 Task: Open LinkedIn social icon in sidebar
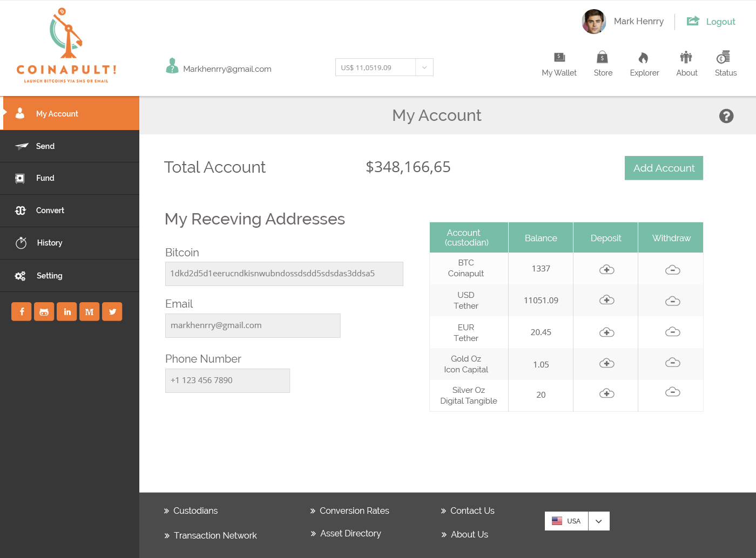[67, 311]
